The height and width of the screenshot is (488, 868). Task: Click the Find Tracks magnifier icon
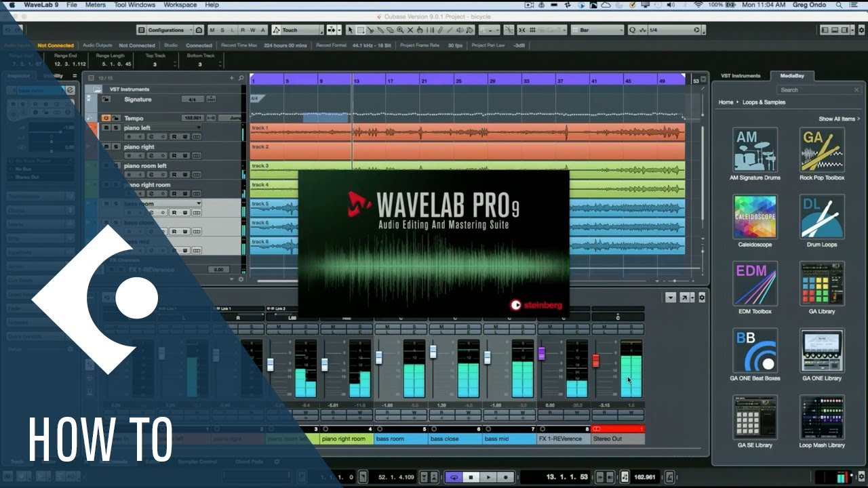tap(241, 78)
